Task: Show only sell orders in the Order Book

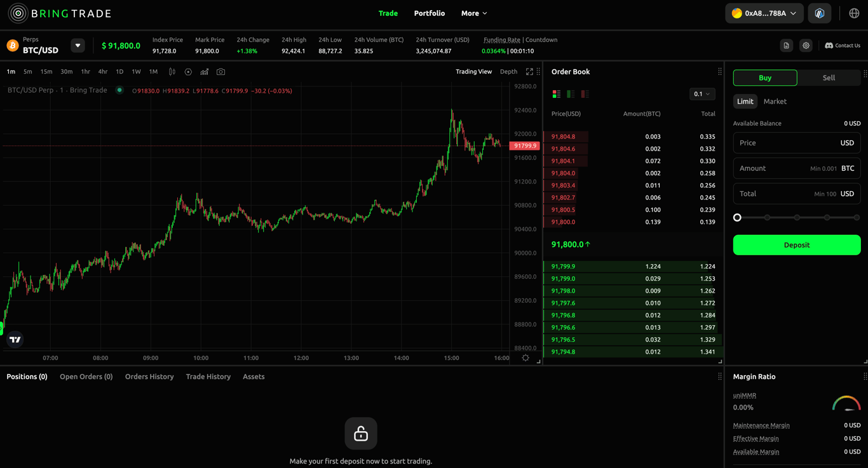Action: click(583, 93)
